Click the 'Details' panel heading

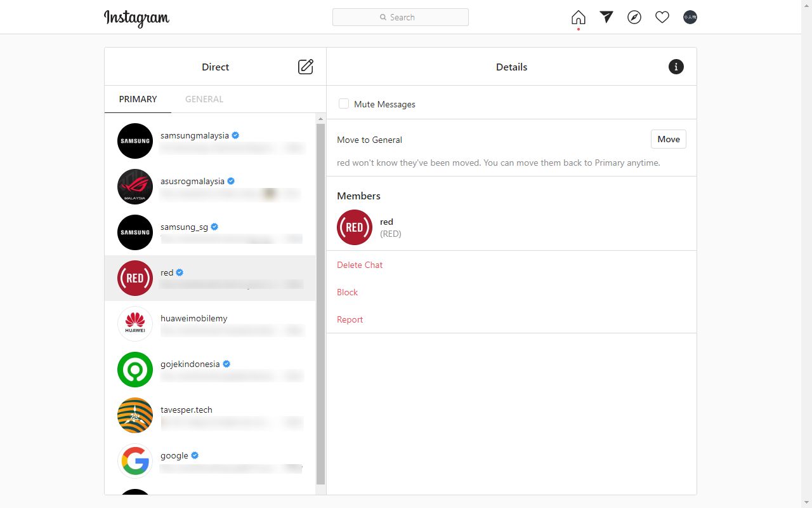click(511, 67)
